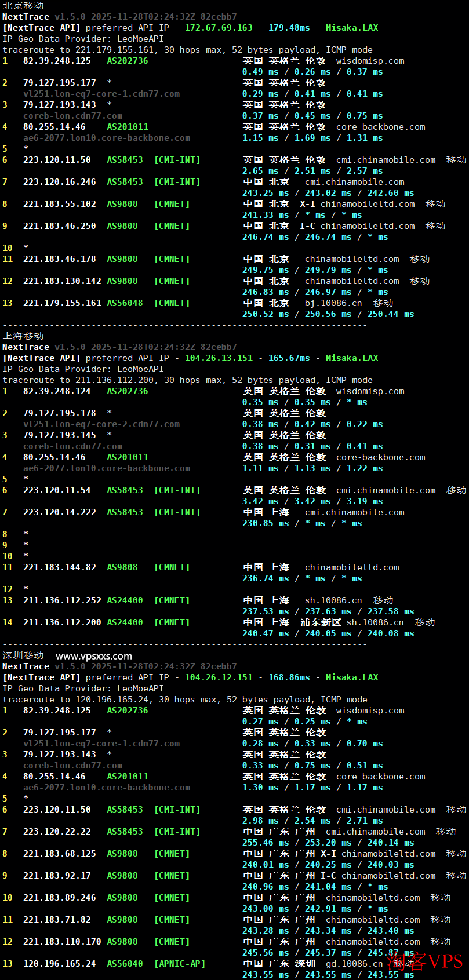469x980 pixels.
Task: Select the 1.15 ms latency value
Action: 260,138
